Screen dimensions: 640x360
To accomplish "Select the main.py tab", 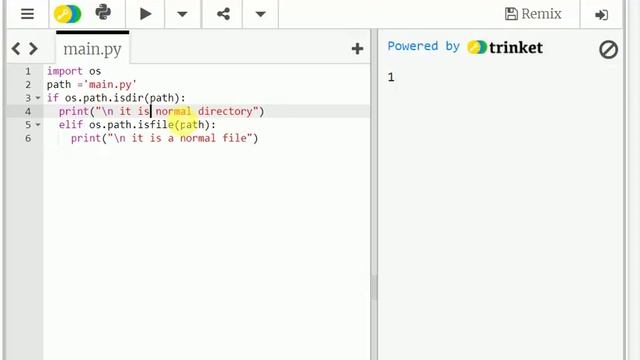I will (93, 49).
